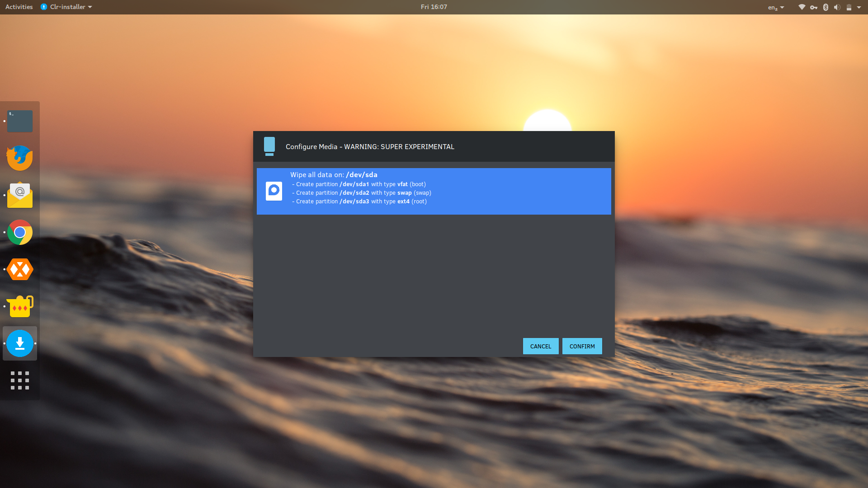Viewport: 868px width, 488px height.
Task: Open the volume speaker icon
Action: click(x=837, y=7)
